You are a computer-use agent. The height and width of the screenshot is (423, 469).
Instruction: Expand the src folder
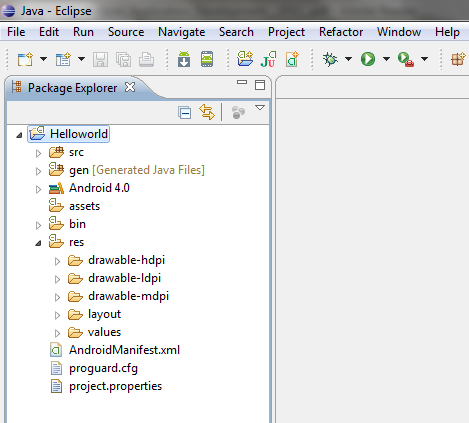point(38,153)
